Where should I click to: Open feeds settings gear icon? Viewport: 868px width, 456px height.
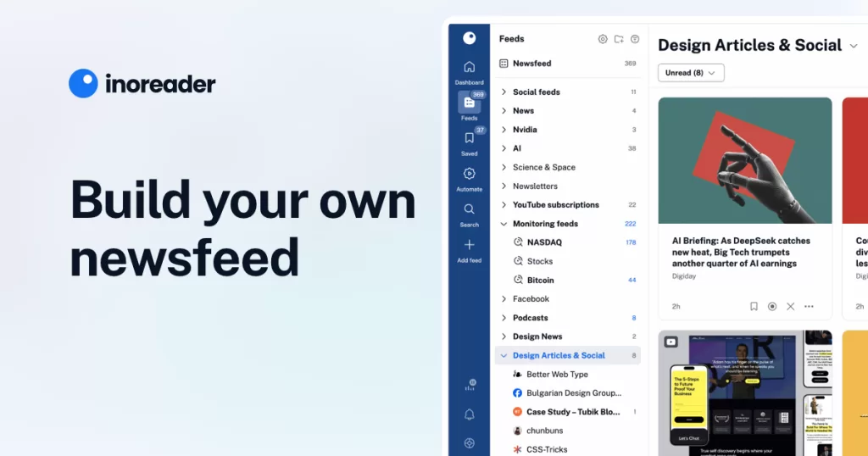pyautogui.click(x=603, y=39)
